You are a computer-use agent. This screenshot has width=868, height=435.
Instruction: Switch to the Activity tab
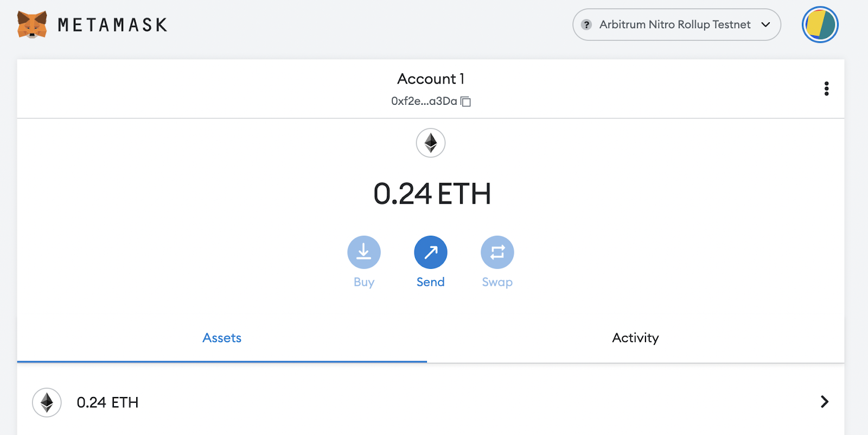(x=635, y=338)
